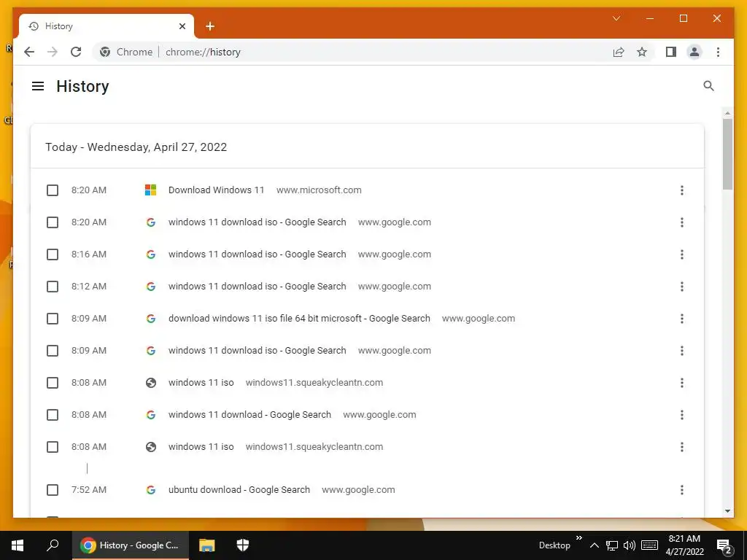
Task: Open Windows taskbar search
Action: 53,545
